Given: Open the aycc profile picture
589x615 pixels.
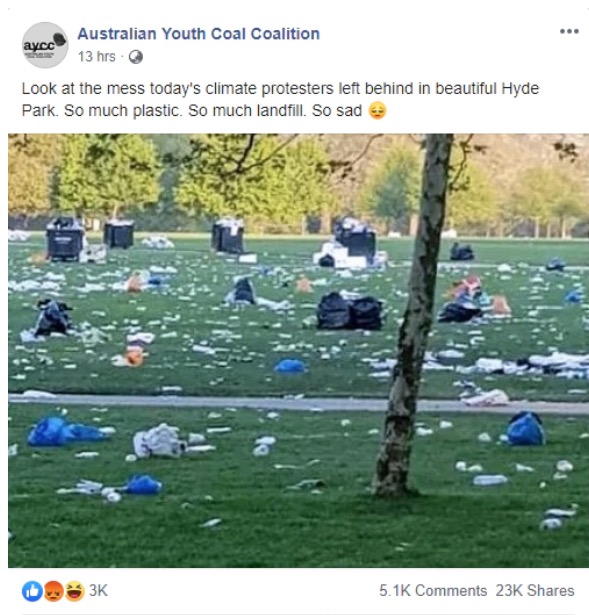Looking at the screenshot, I should (x=45, y=45).
